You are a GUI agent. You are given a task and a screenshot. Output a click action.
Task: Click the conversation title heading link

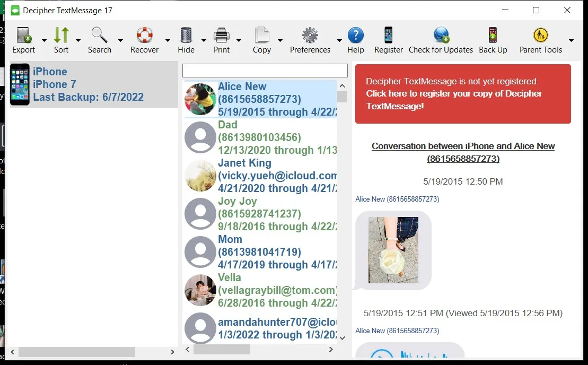(463, 152)
